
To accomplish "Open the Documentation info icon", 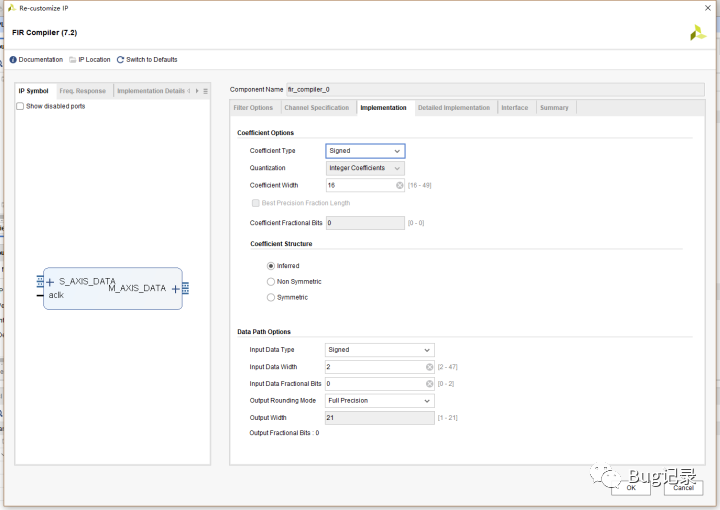I will (x=14, y=60).
